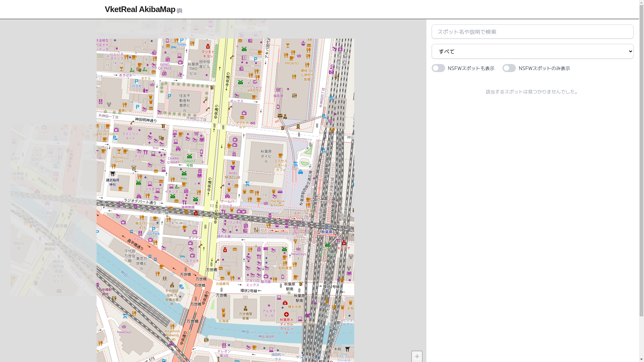This screenshot has width=644, height=362.
Task: Click the GS Park parking icon
Action: (x=154, y=229)
